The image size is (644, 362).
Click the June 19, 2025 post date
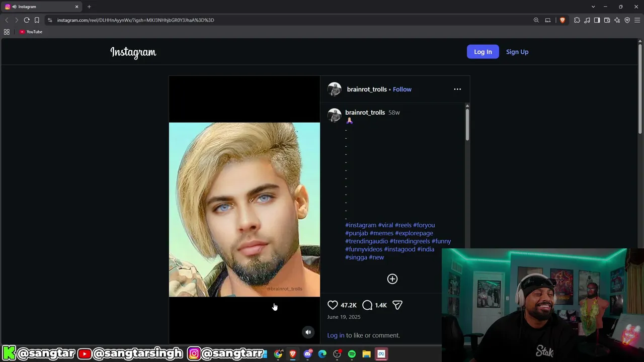point(344,317)
